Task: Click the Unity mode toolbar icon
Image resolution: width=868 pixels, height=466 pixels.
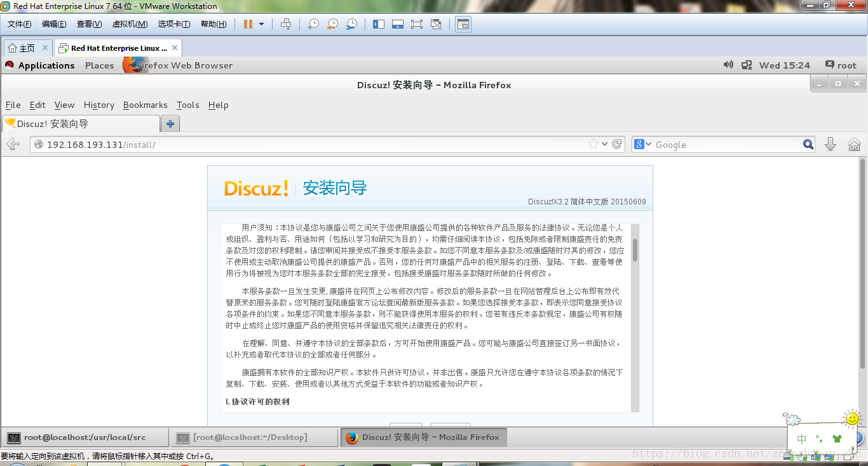Action: [x=436, y=24]
